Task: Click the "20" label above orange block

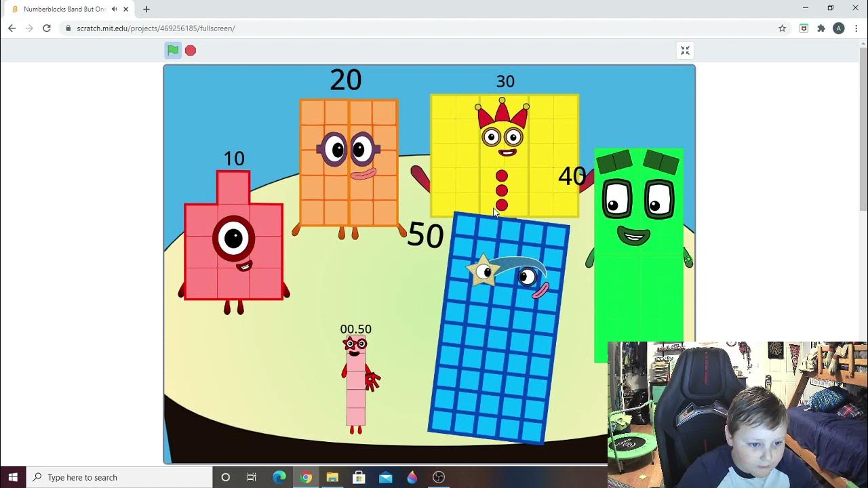Action: (346, 80)
